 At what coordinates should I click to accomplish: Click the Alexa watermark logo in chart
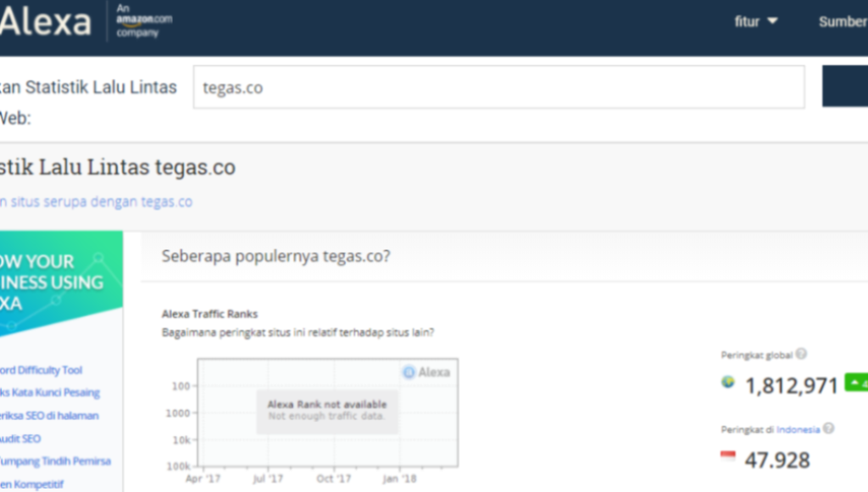tap(426, 372)
